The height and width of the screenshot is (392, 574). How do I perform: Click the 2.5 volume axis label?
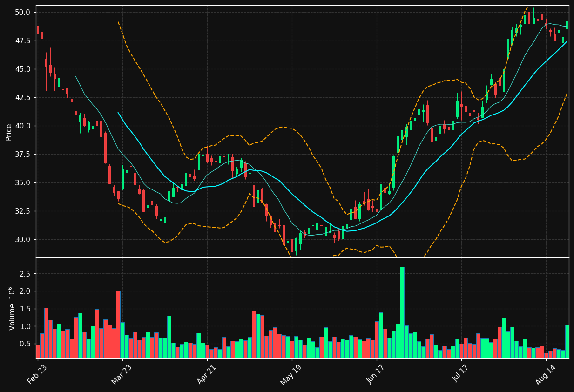click(x=26, y=274)
